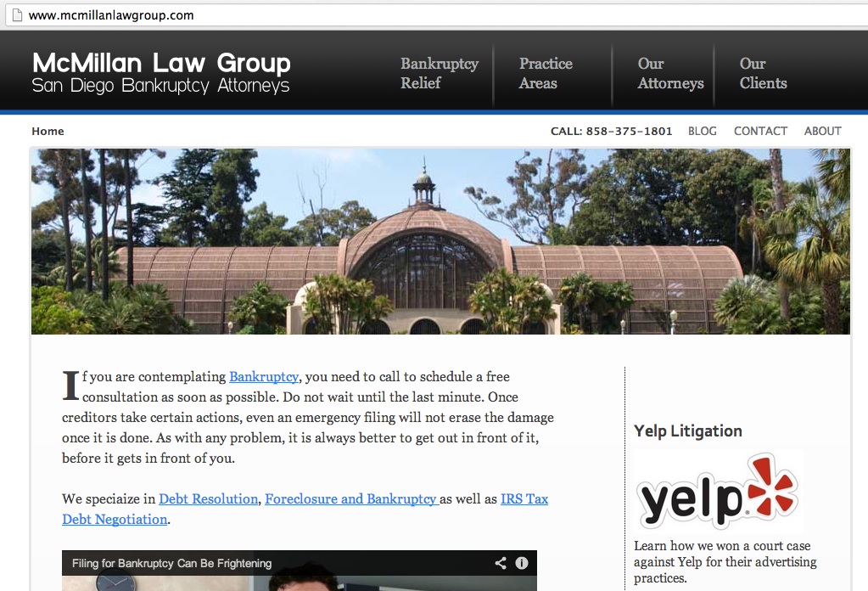Click the Filing for Bankruptcy video title
The width and height of the screenshot is (868, 591).
tap(171, 563)
